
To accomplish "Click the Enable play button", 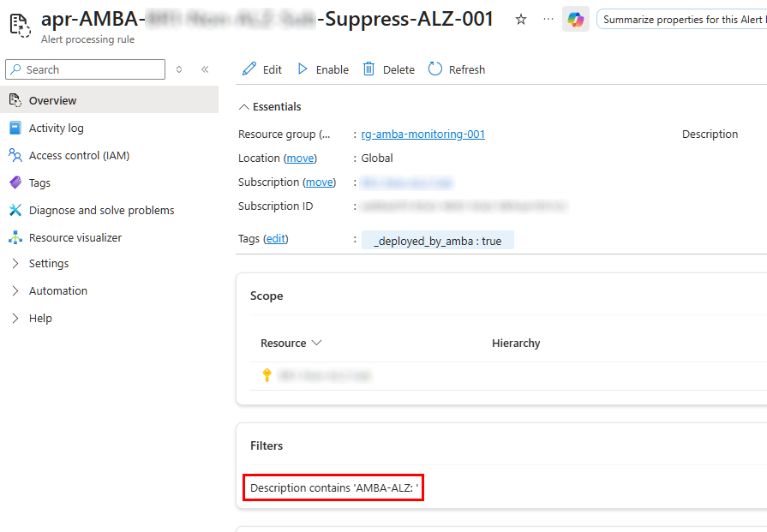I will click(323, 69).
